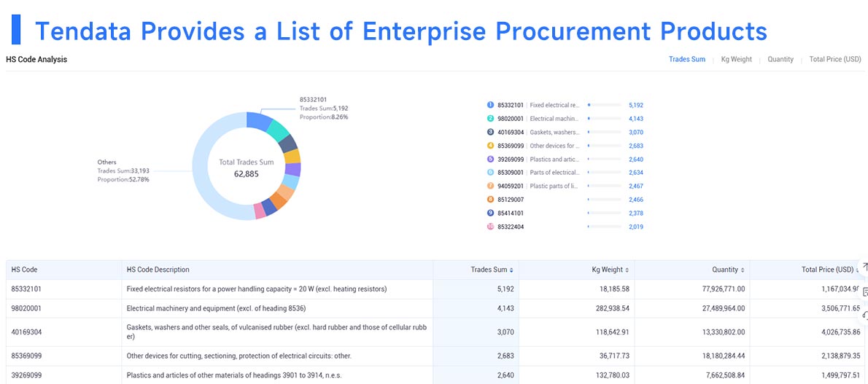Switch to the Kg Weight tab

point(736,59)
